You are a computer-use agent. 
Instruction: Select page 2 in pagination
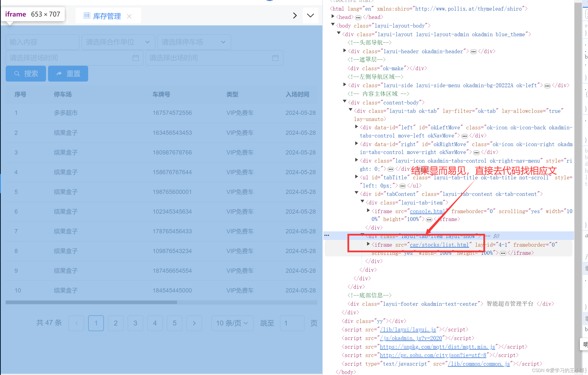[x=116, y=323]
